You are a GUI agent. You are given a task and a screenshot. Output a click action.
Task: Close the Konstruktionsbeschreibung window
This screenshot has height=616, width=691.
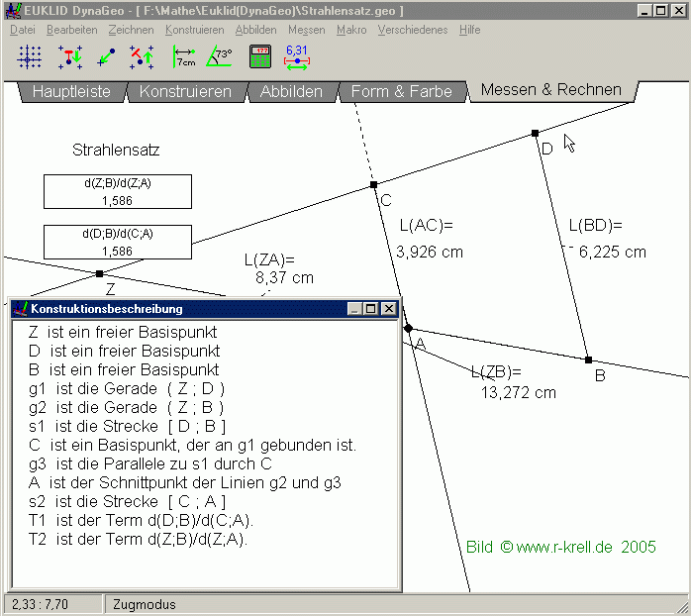388,309
